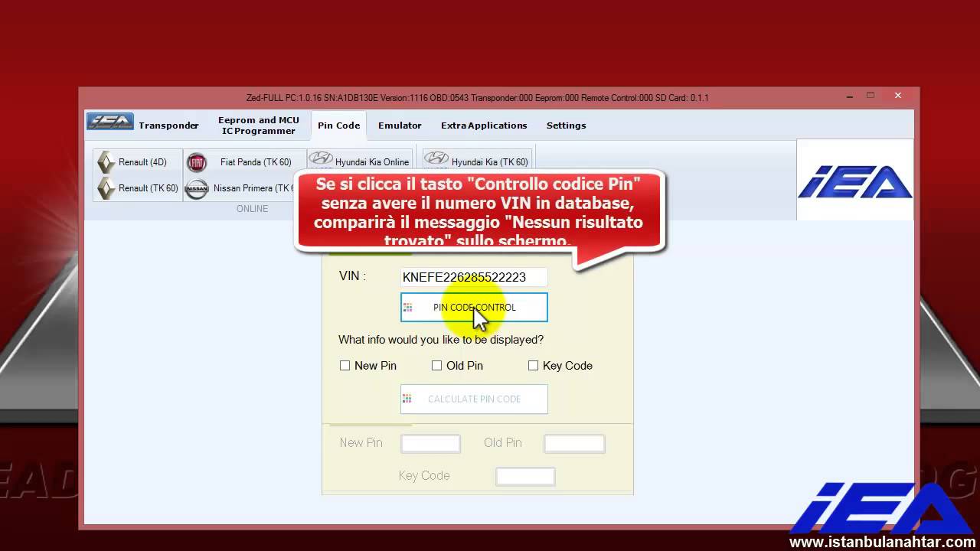Select the Renault (TK 60) logo icon

[106, 188]
